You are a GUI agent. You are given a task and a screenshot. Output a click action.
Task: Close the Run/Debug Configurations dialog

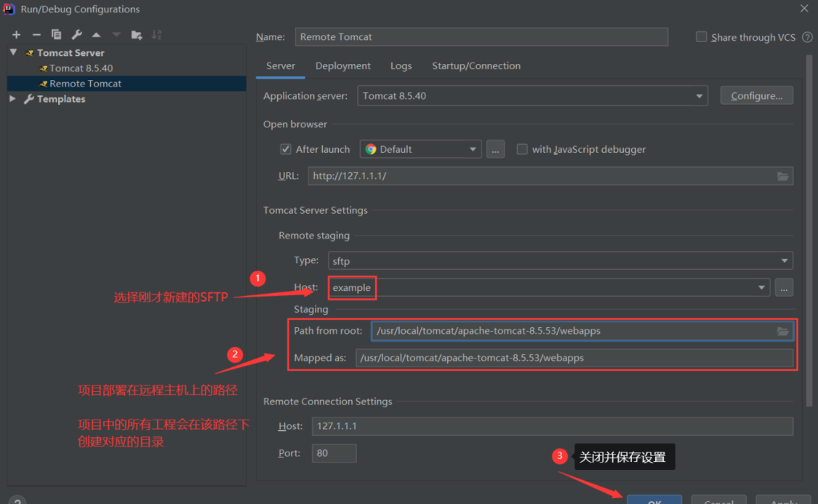click(804, 8)
